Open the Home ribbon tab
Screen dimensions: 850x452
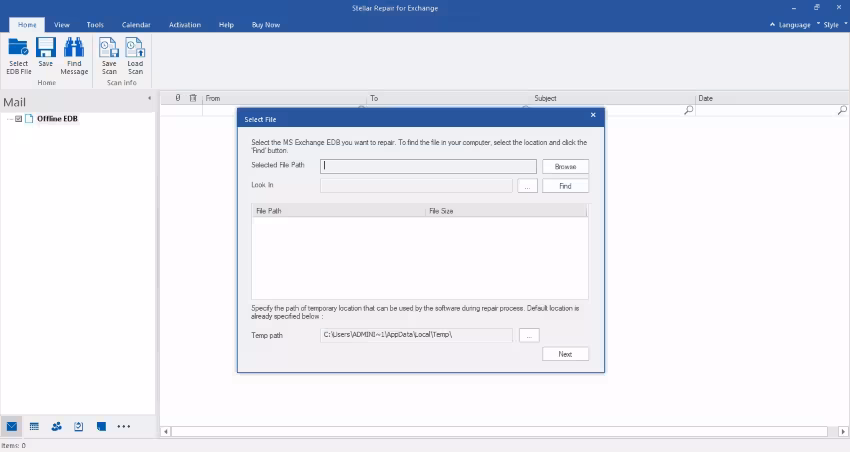pos(27,25)
